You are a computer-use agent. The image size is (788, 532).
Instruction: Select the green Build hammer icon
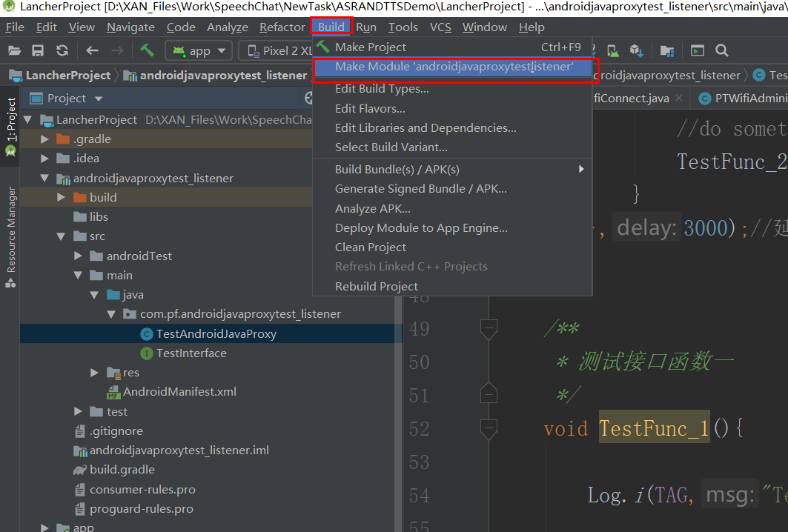tap(145, 50)
